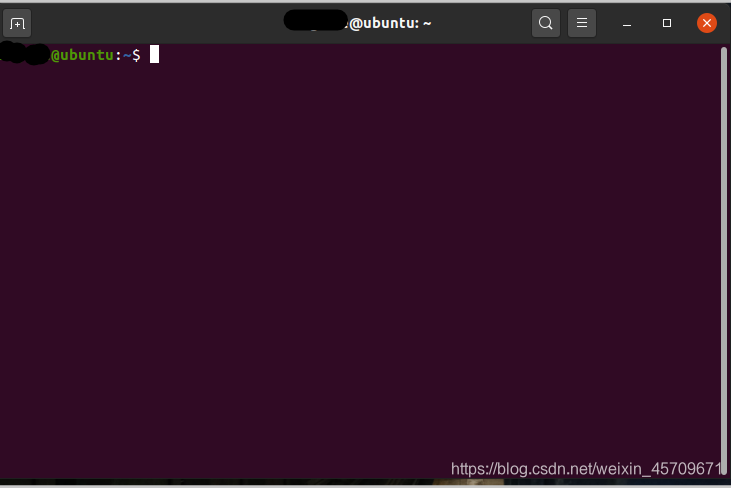Open the hamburger menu
Image resolution: width=731 pixels, height=488 pixels.
coord(581,23)
